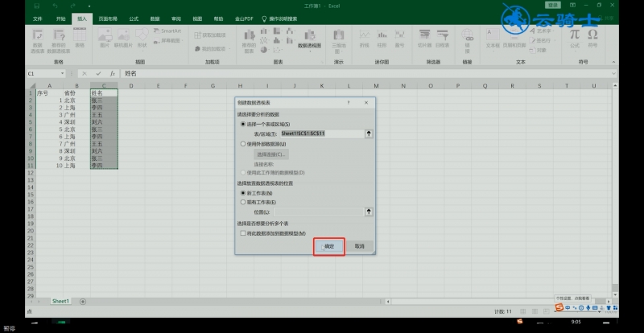Switch to the 页面布局 tab

pyautogui.click(x=108, y=18)
